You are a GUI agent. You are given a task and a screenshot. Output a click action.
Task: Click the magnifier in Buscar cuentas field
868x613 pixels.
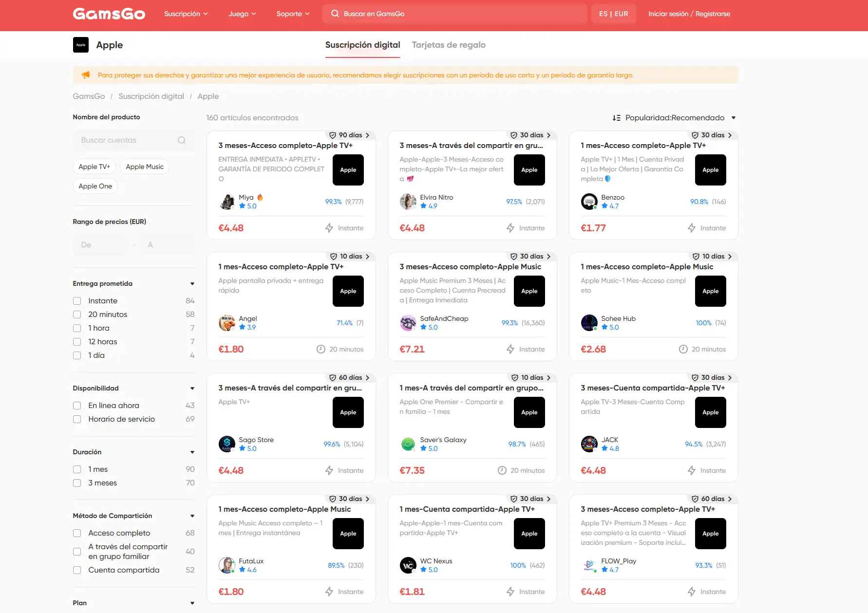(182, 140)
